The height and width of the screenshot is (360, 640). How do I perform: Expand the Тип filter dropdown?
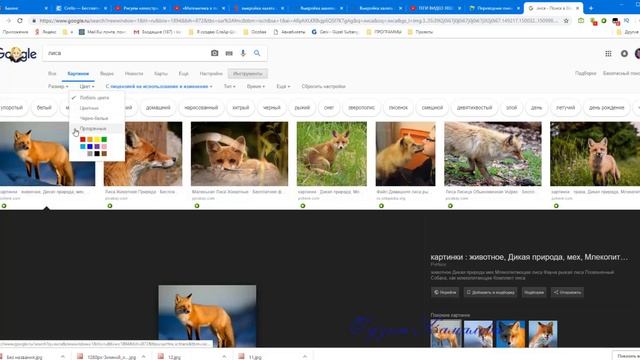229,87
